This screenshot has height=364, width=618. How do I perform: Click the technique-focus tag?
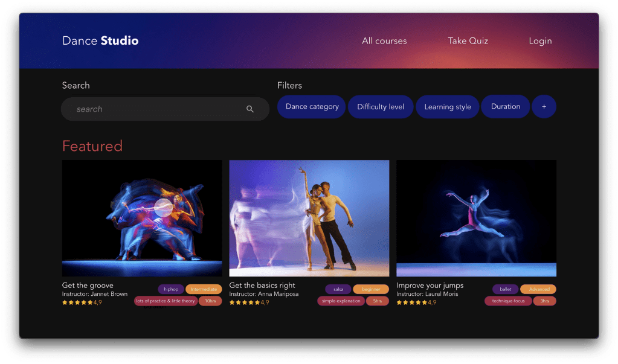pos(508,301)
